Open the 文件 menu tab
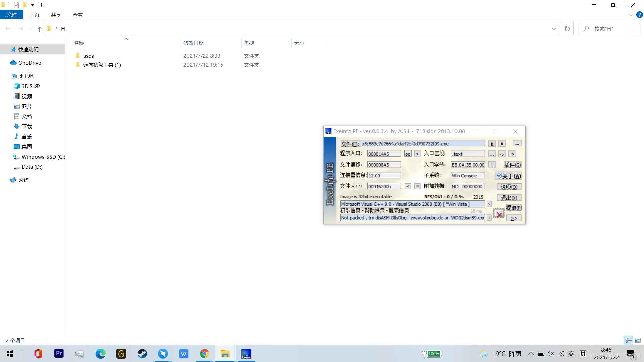Image resolution: width=644 pixels, height=362 pixels. click(x=12, y=15)
